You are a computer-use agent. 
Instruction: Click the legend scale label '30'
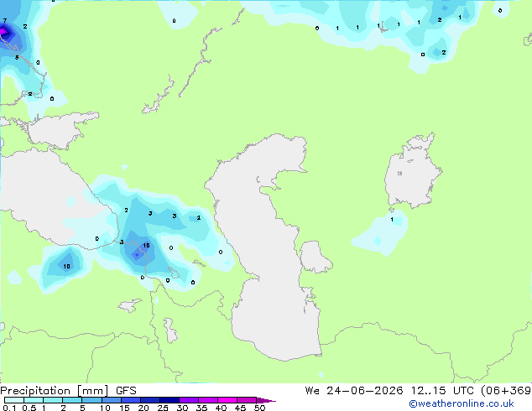pos(182,408)
